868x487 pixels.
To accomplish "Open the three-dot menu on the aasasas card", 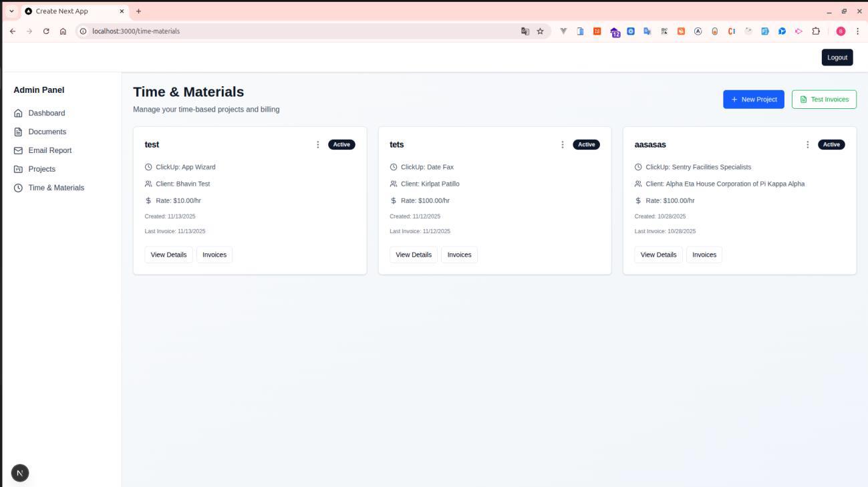I will pos(807,144).
